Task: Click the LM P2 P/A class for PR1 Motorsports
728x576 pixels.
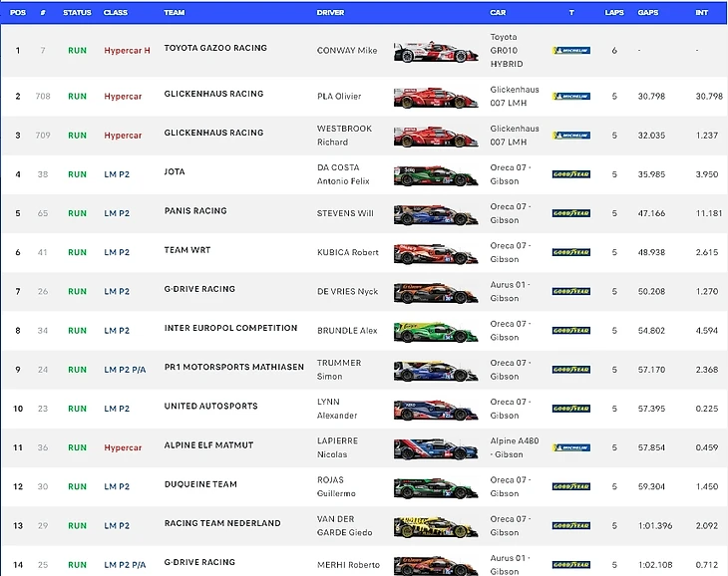Action: click(x=125, y=370)
